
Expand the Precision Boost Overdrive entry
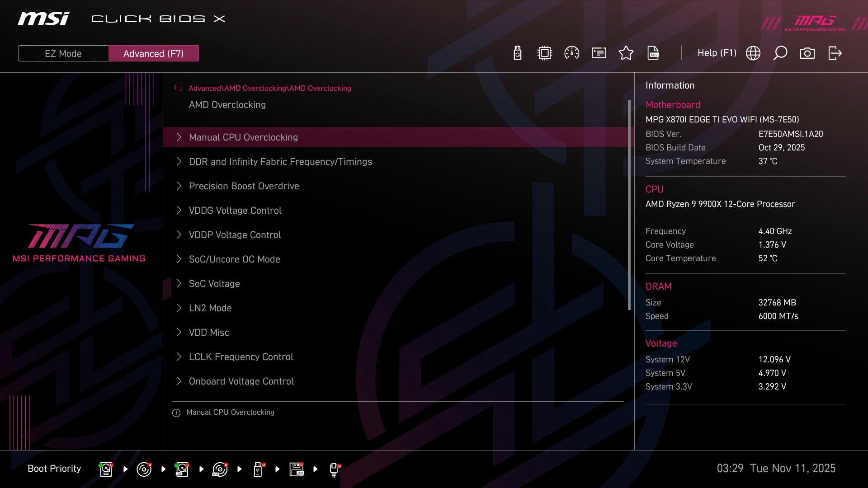click(244, 186)
